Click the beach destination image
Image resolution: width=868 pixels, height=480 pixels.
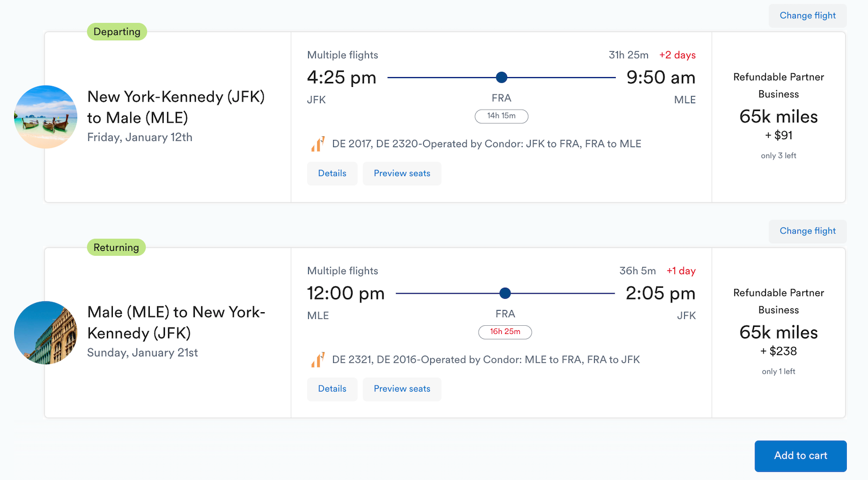tap(46, 117)
